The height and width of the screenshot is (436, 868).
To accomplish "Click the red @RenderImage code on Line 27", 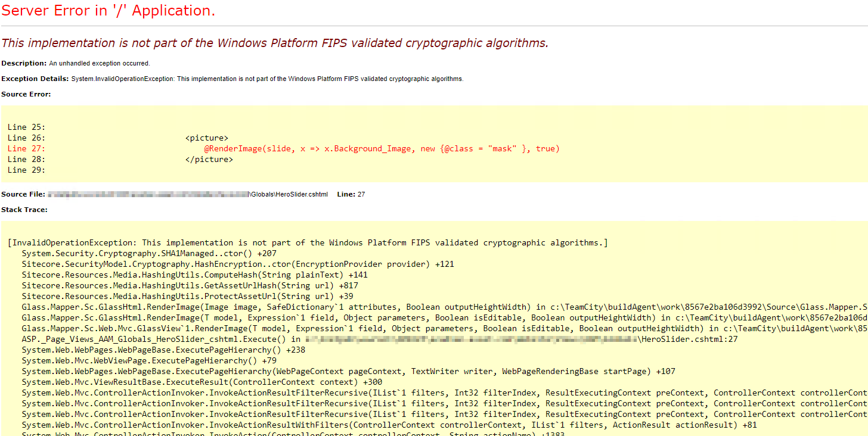I will click(382, 148).
